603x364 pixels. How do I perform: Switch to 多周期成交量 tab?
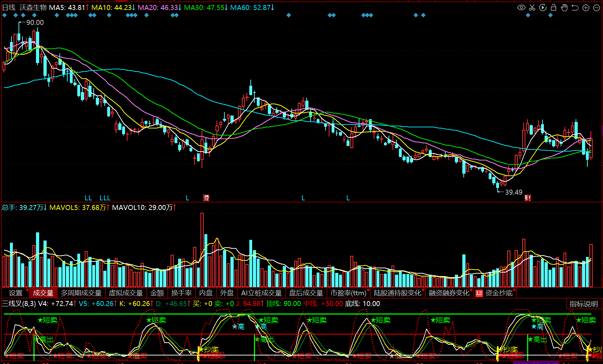pos(81,293)
